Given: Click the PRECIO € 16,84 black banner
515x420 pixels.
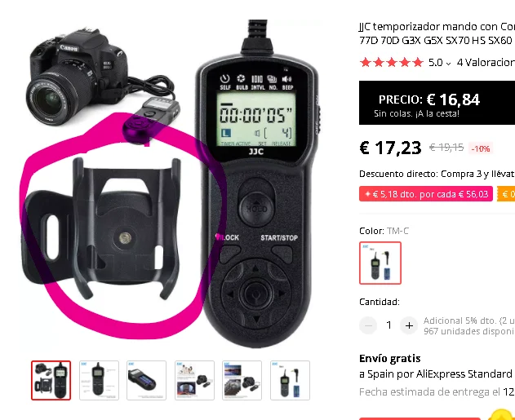Looking at the screenshot, I should click(x=437, y=103).
